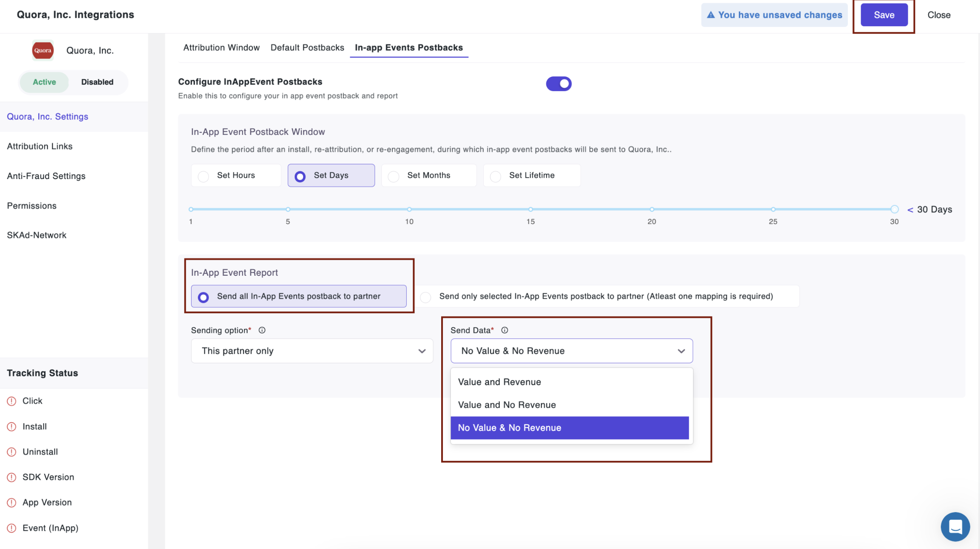Click the warning icon next to Click status
The width and height of the screenshot is (980, 549).
click(x=12, y=401)
